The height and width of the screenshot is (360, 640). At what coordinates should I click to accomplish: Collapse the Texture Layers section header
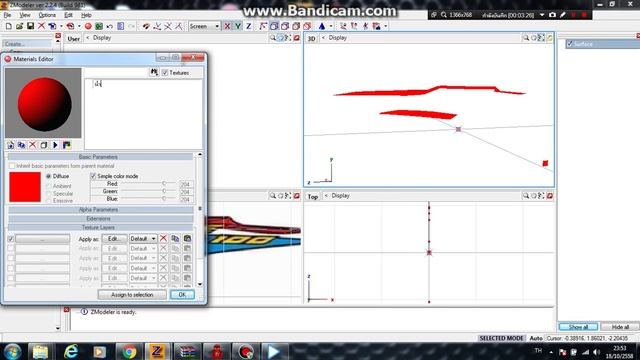(100, 227)
